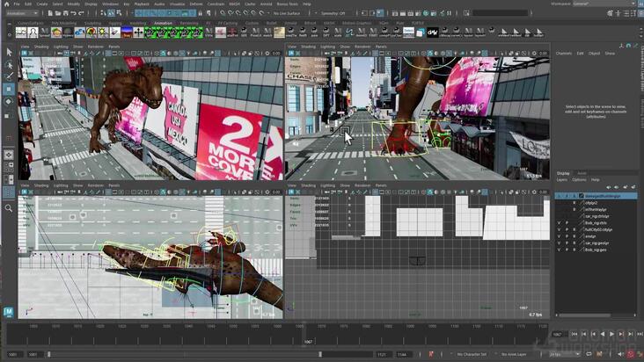The image size is (644, 362).
Task: Select the cityLyr2 layer row
Action: click(596, 203)
